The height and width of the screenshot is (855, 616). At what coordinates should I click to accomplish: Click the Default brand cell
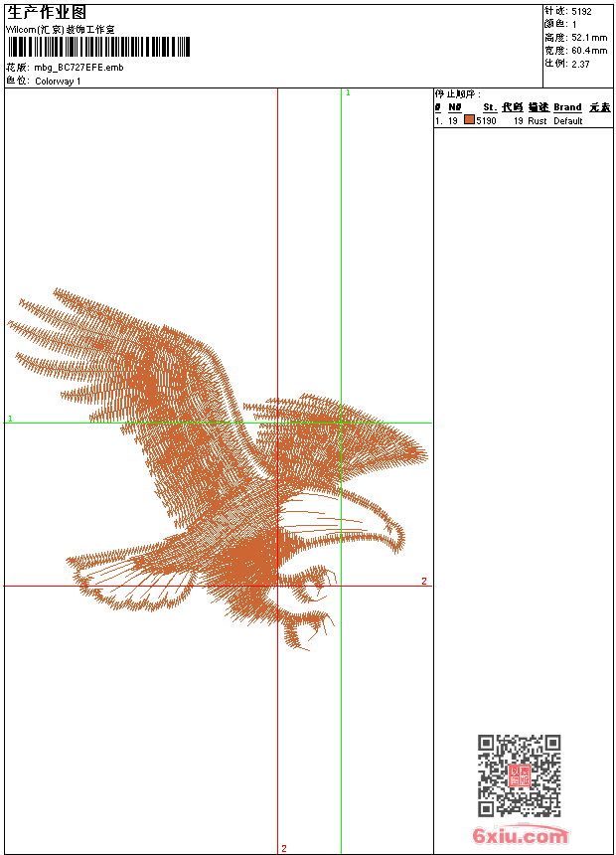click(568, 121)
